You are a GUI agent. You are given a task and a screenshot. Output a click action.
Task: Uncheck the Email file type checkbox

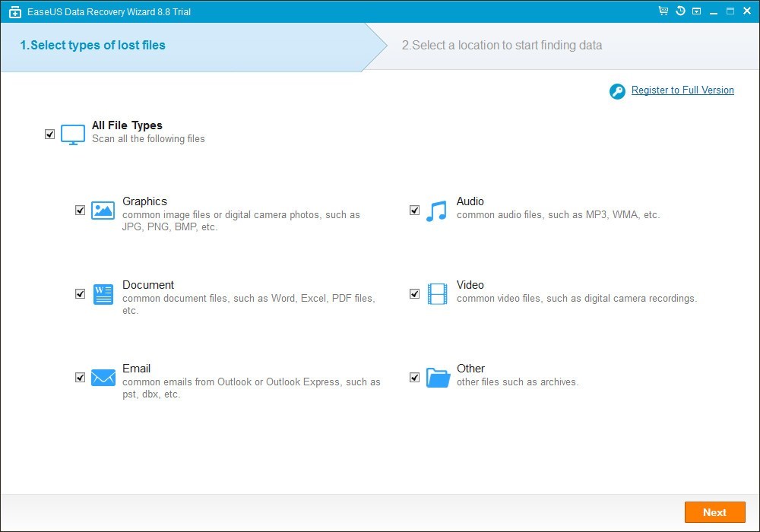point(80,377)
